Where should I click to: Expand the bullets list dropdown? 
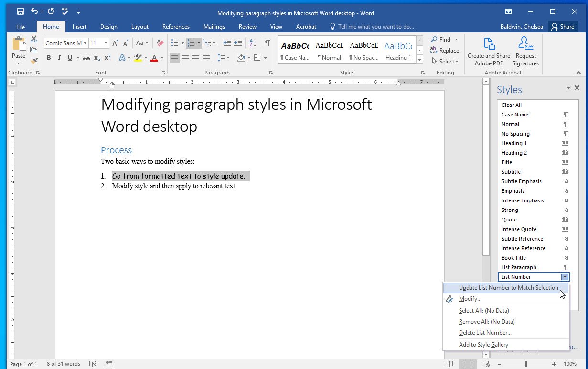pos(182,43)
